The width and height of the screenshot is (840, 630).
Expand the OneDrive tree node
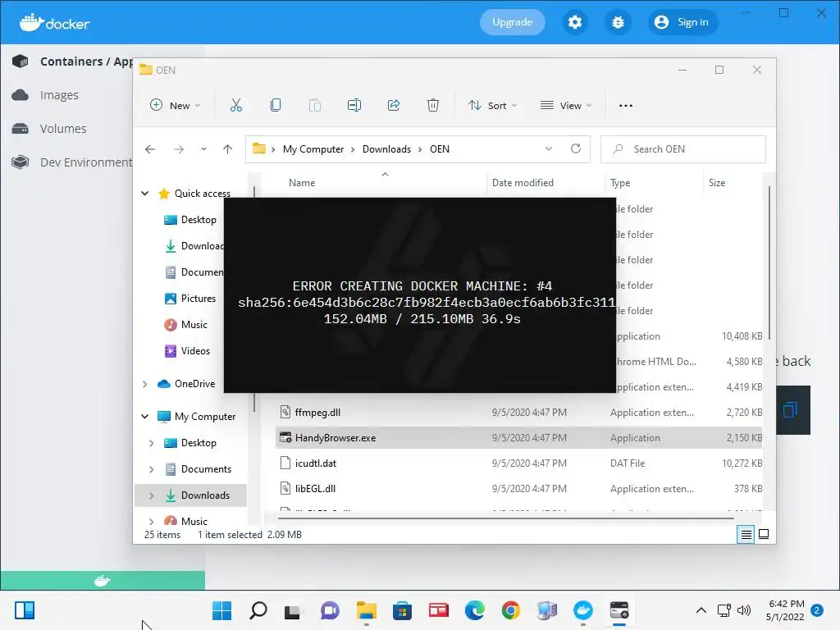click(x=144, y=384)
